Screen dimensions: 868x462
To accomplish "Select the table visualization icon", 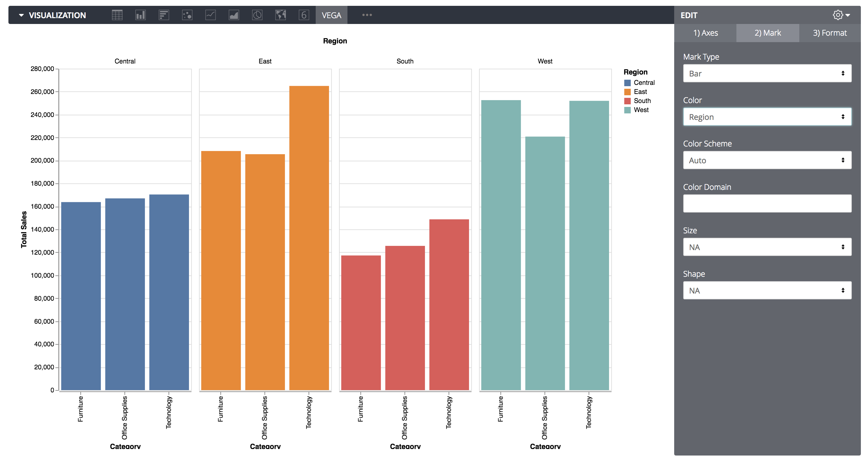I will [117, 15].
